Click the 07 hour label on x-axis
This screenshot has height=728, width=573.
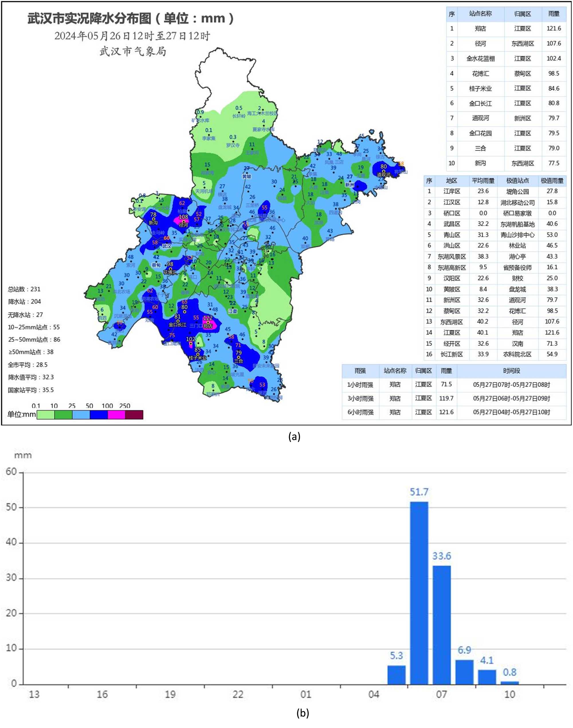click(x=441, y=694)
